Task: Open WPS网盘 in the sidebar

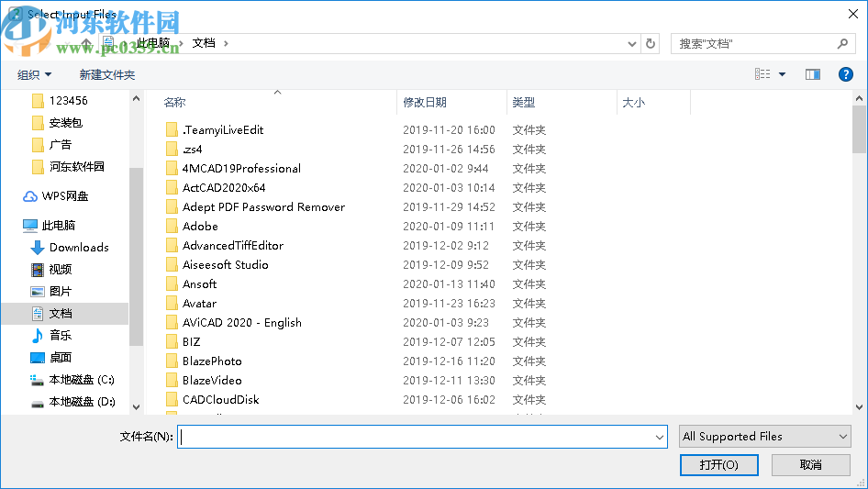Action: pos(55,196)
